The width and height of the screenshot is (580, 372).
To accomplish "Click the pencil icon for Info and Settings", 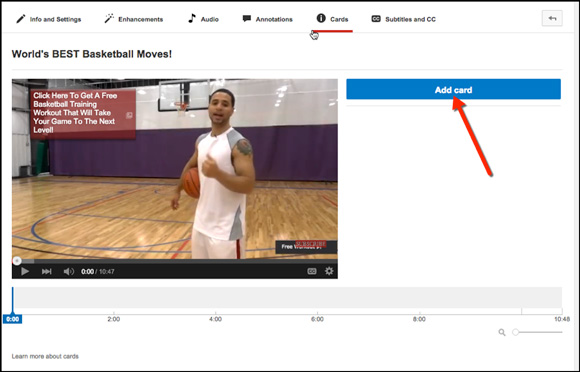I will 21,18.
